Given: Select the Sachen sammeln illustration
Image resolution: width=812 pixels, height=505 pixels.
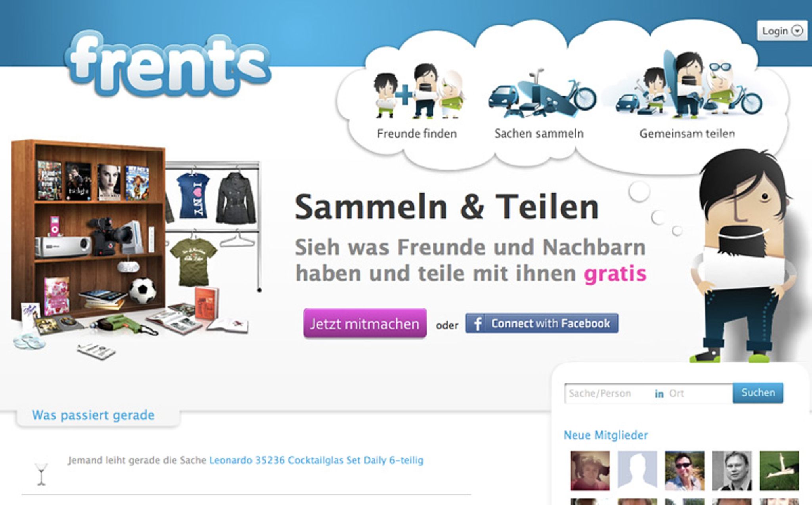Looking at the screenshot, I should [x=542, y=93].
